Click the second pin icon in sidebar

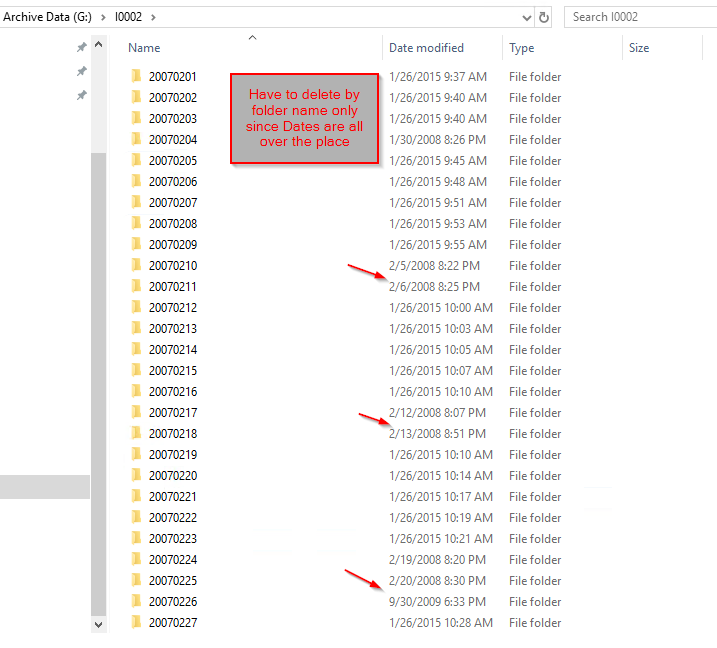pyautogui.click(x=81, y=71)
